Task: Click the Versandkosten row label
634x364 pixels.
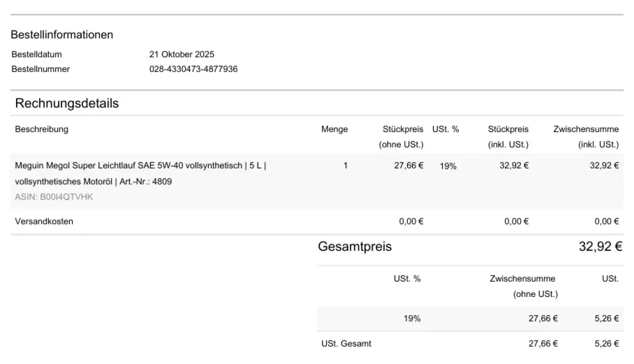Action: click(x=44, y=221)
